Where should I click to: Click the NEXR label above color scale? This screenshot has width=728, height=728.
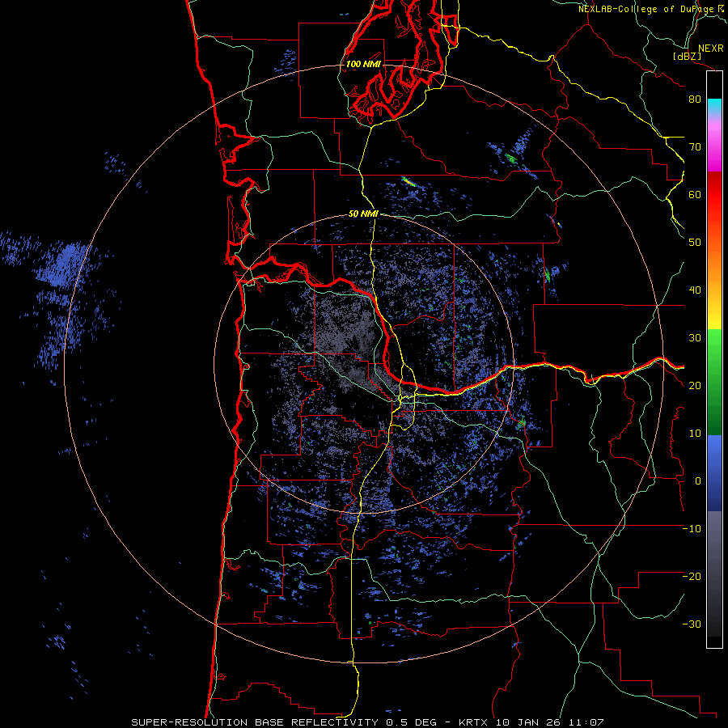(710, 49)
